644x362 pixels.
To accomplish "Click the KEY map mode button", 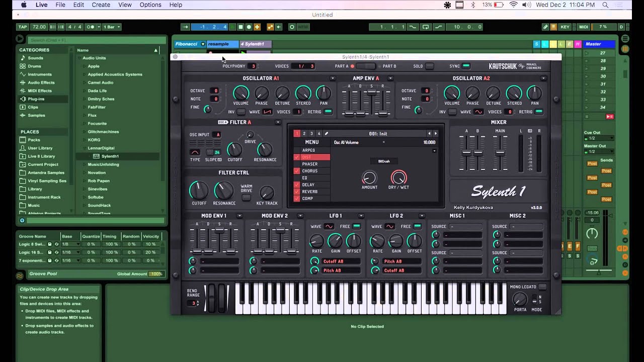I will tap(565, 27).
